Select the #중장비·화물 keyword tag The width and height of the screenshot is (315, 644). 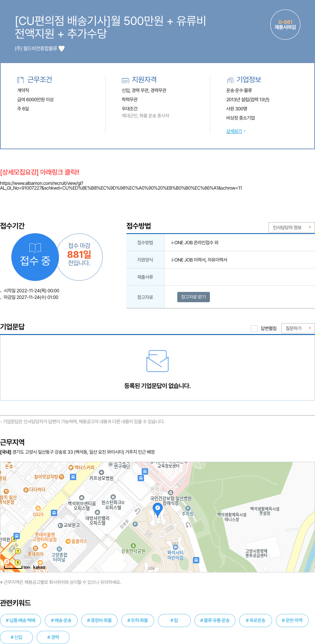click(99, 621)
